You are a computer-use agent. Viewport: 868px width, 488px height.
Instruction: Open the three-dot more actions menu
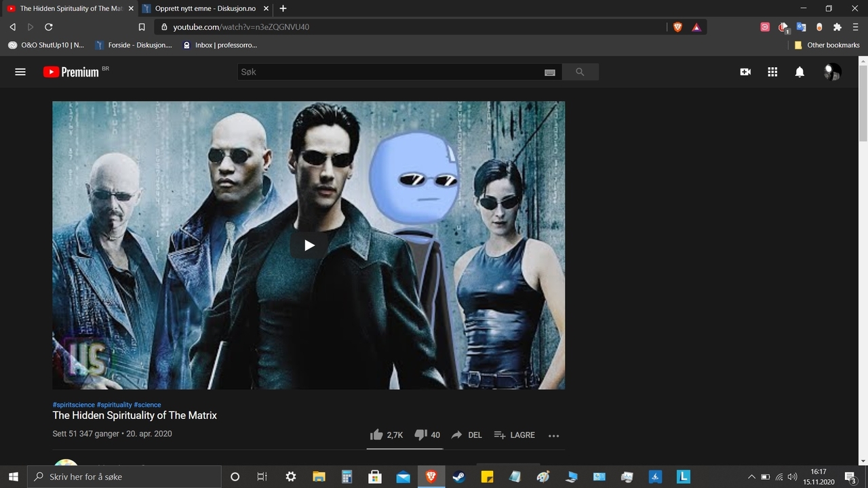553,436
